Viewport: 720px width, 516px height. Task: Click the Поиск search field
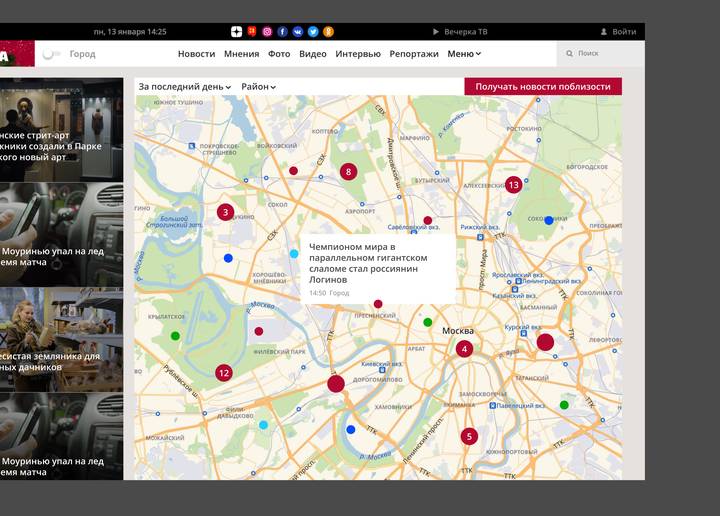point(601,54)
